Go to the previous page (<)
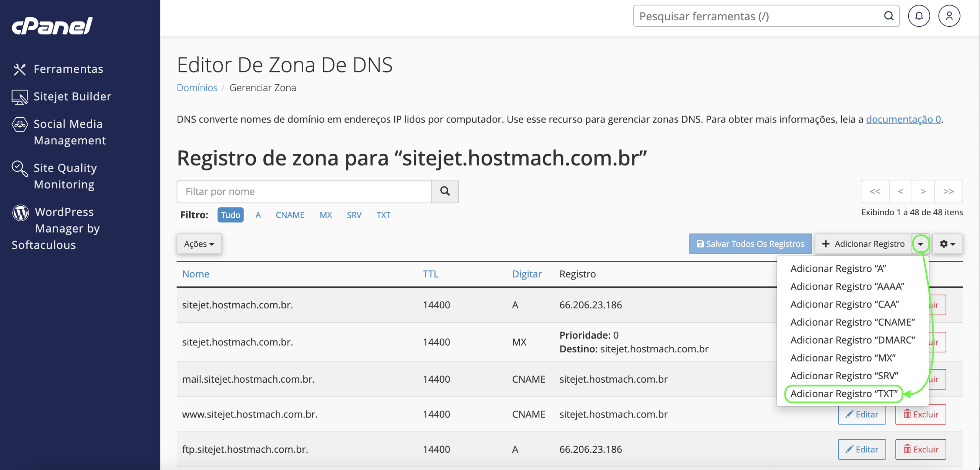 click(x=900, y=191)
